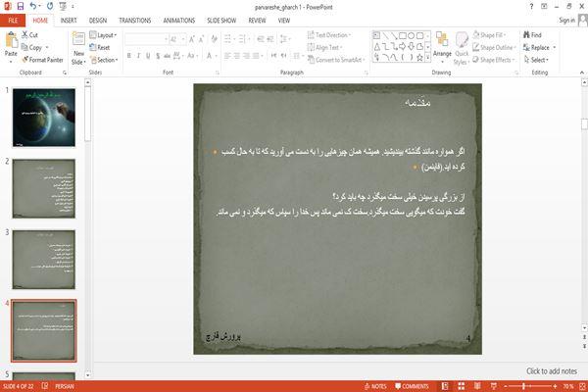Increase font size with larger A icon
Image resolution: width=588 pixels, height=392 pixels.
click(x=192, y=39)
